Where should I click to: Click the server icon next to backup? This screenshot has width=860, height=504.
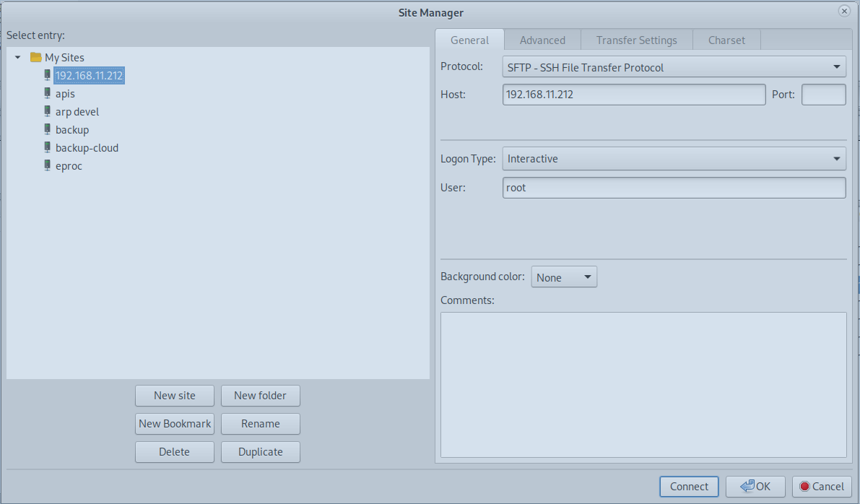pos(48,129)
